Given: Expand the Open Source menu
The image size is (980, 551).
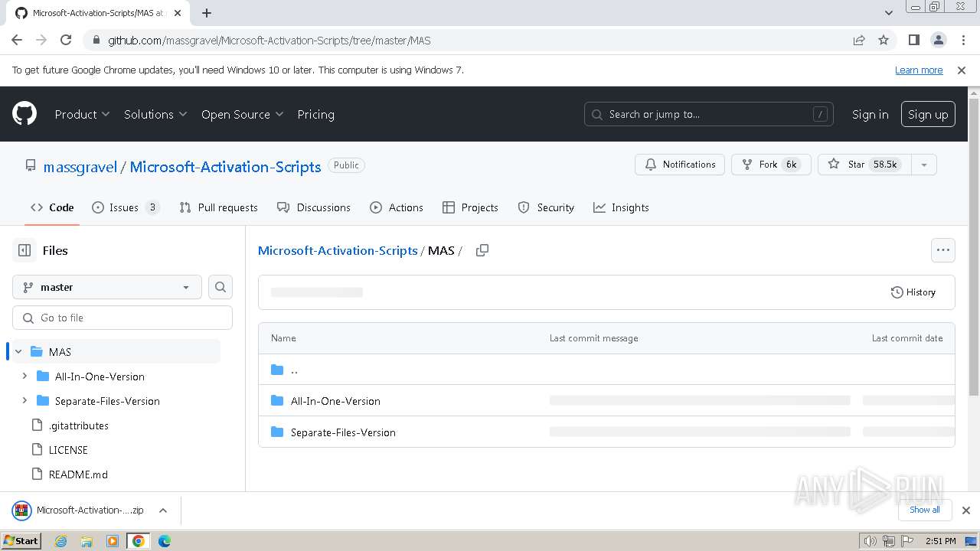Looking at the screenshot, I should (242, 114).
